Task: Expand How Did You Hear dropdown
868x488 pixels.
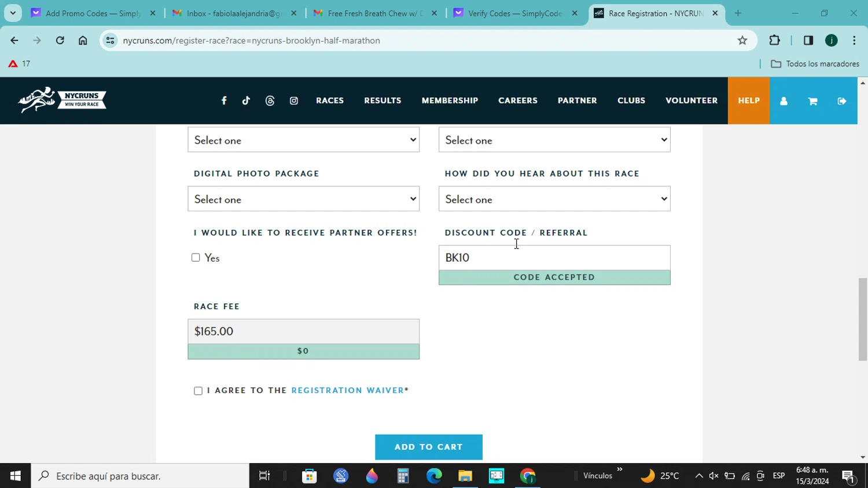Action: pos(554,199)
